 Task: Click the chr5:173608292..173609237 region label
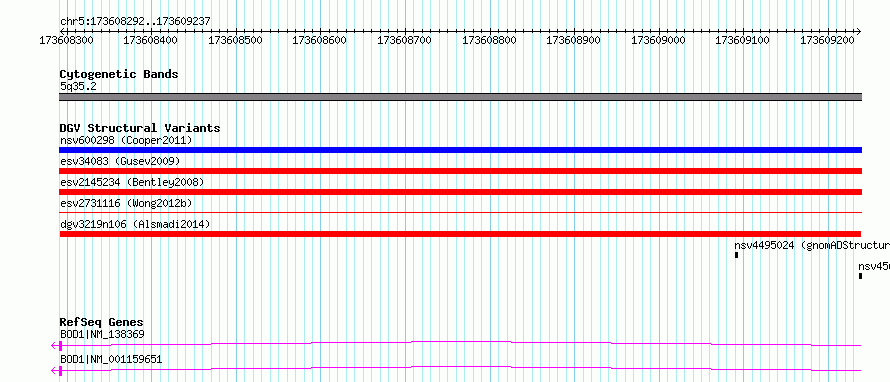[x=135, y=22]
